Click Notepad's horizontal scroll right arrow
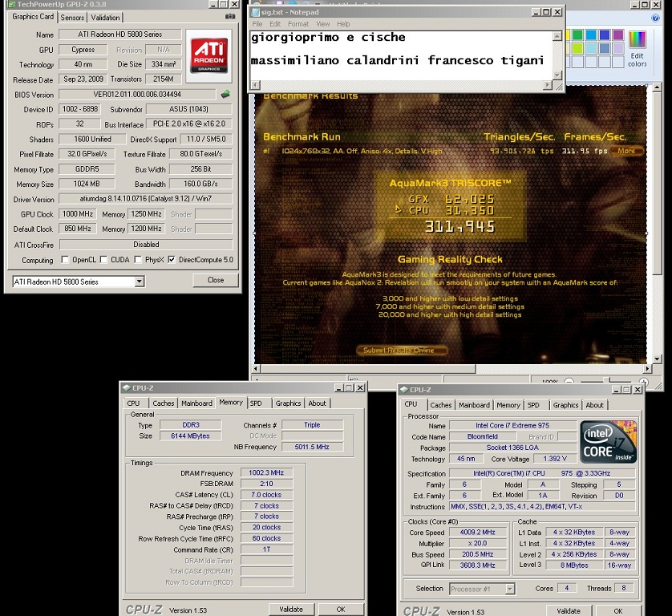 [x=547, y=85]
